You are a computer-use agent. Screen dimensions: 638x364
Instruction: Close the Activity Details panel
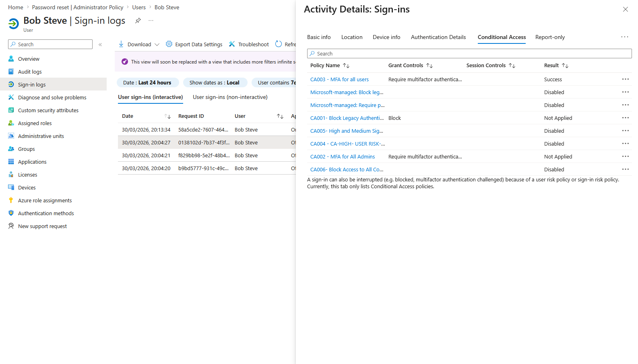625,9
